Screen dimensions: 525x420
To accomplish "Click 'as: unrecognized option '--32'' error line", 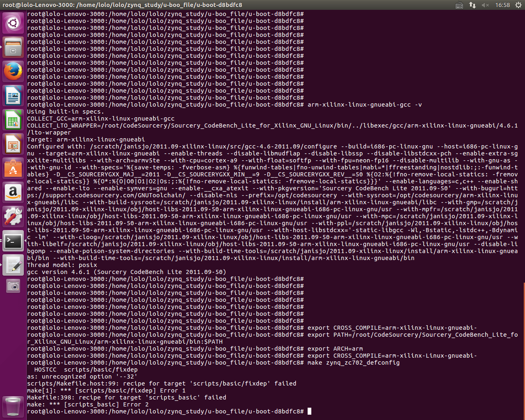I will click(x=82, y=377).
